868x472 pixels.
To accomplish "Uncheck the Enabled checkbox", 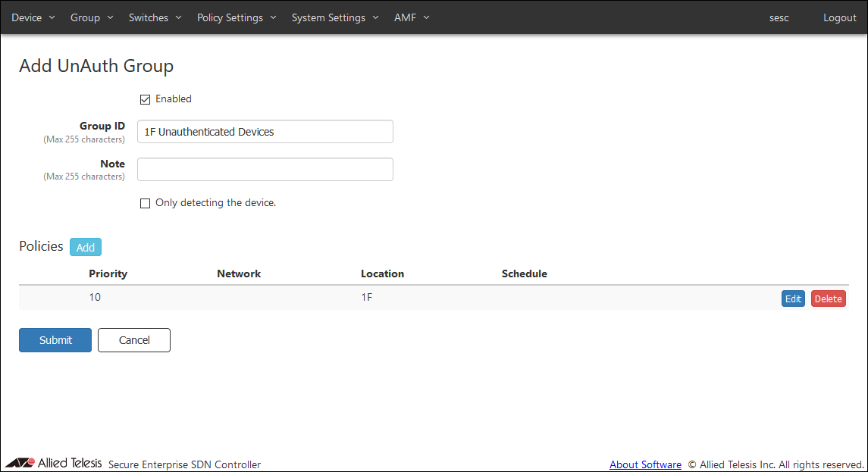I will click(x=146, y=99).
